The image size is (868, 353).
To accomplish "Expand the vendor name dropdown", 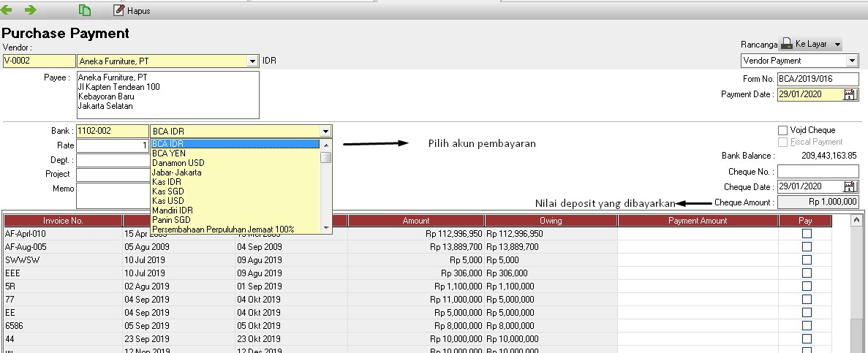I will point(252,61).
